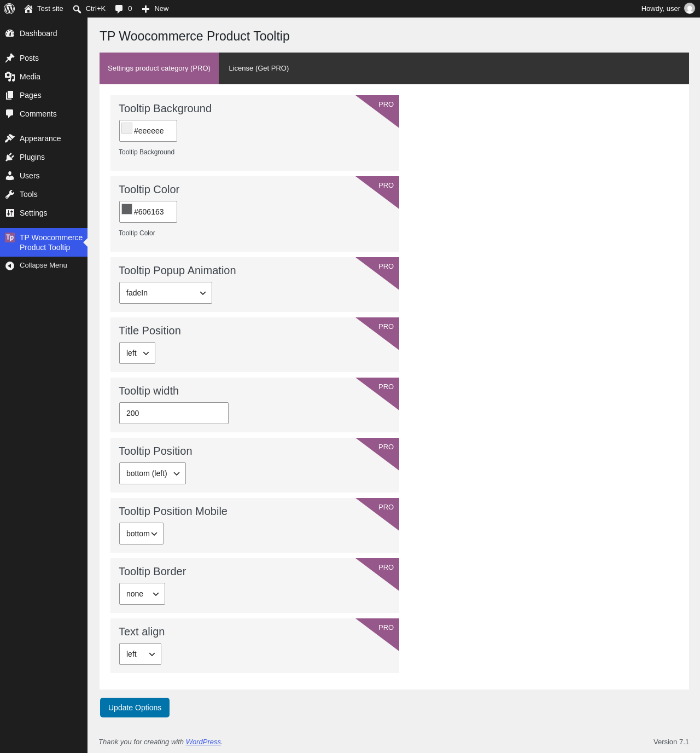This screenshot has width=700, height=753.
Task: Open the Pages menu
Action: [x=44, y=95]
